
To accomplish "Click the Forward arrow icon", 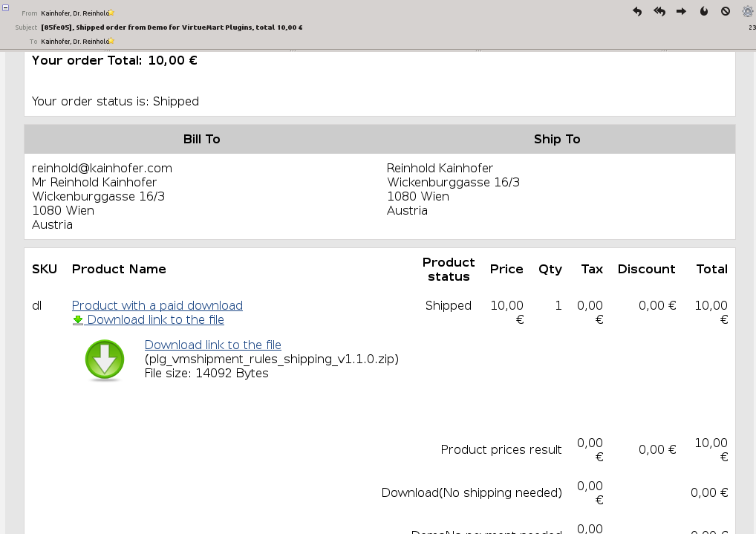I will (681, 12).
